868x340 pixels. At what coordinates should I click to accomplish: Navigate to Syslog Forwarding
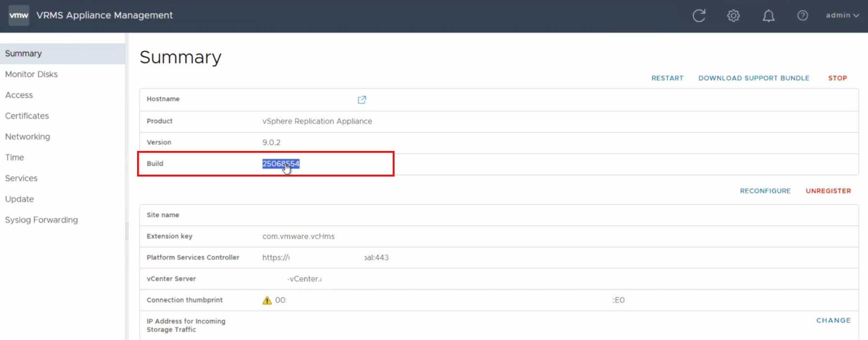41,220
